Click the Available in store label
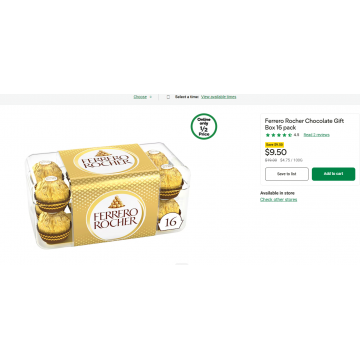The width and height of the screenshot is (360, 360). 277,193
